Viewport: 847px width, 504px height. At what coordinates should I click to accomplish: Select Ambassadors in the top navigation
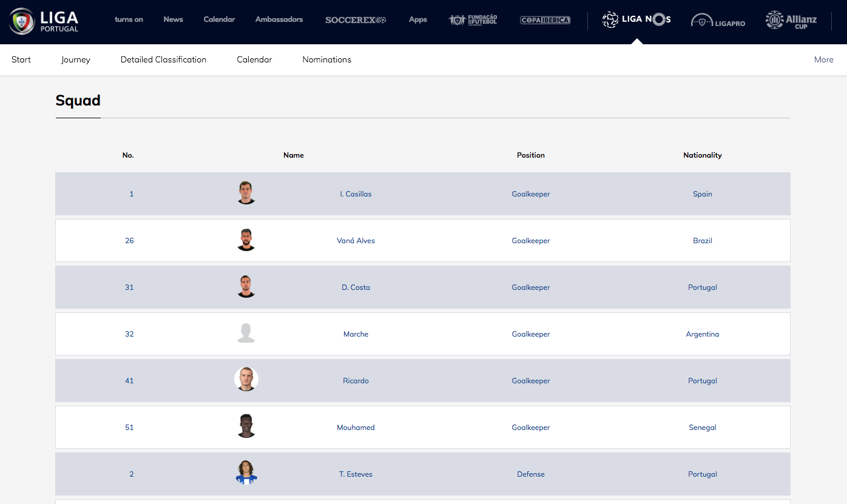pos(278,19)
